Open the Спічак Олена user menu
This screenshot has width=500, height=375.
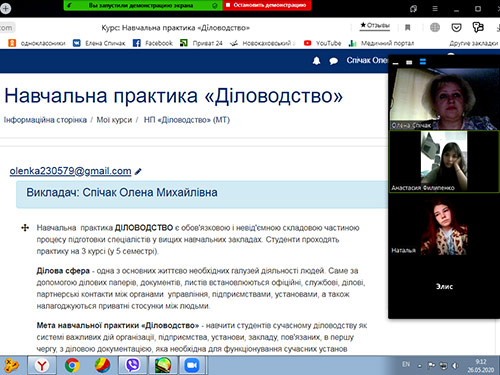(367, 60)
